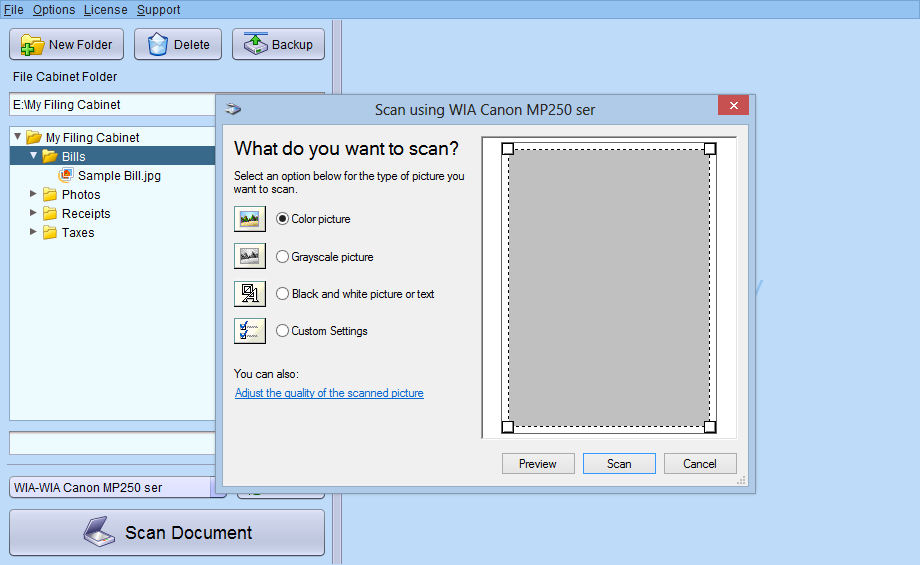Click the My Filing Cabinet open folder icon
The height and width of the screenshot is (565, 920).
pyautogui.click(x=34, y=137)
